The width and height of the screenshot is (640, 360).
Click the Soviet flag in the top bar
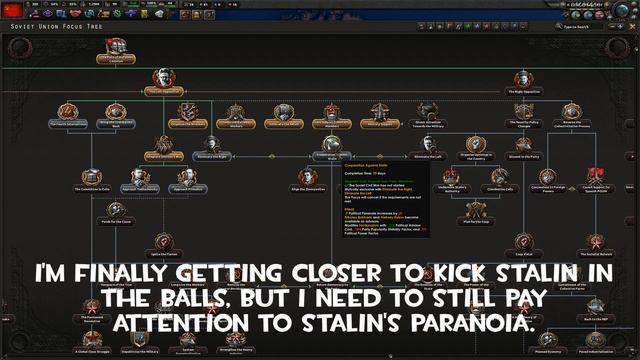12,10
